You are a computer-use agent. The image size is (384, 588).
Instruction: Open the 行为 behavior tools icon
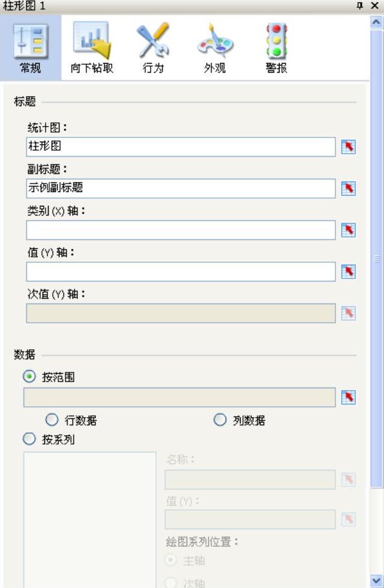153,49
